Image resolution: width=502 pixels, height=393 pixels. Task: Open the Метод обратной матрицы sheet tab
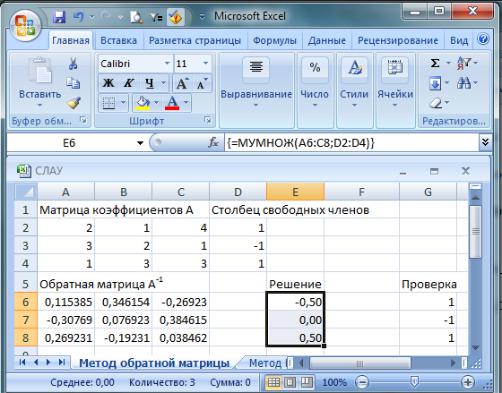[154, 363]
